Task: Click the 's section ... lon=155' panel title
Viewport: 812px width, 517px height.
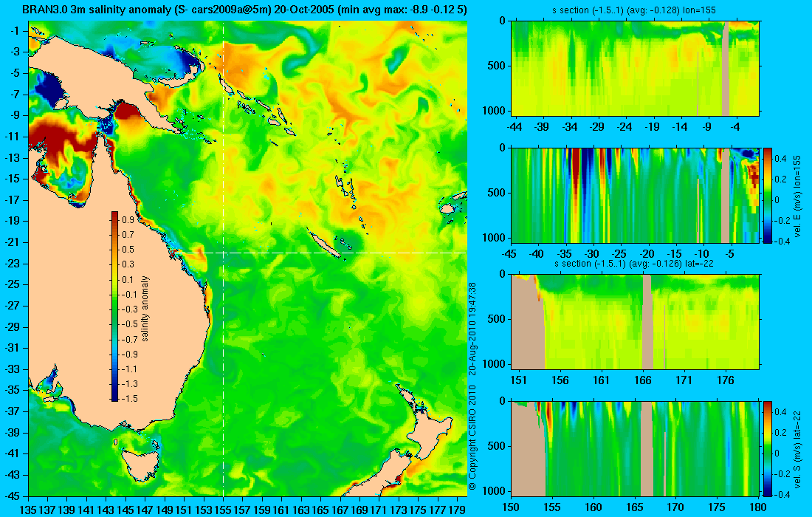Action: 635,10
